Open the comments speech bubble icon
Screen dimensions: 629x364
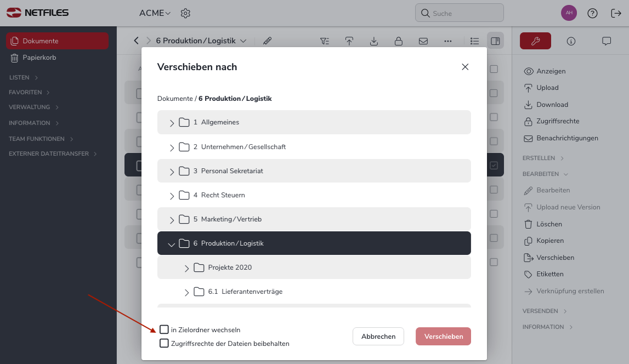(x=606, y=41)
